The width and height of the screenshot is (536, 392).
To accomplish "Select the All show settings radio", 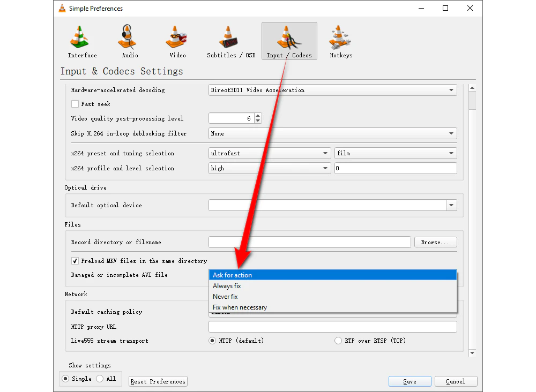I will [100, 379].
